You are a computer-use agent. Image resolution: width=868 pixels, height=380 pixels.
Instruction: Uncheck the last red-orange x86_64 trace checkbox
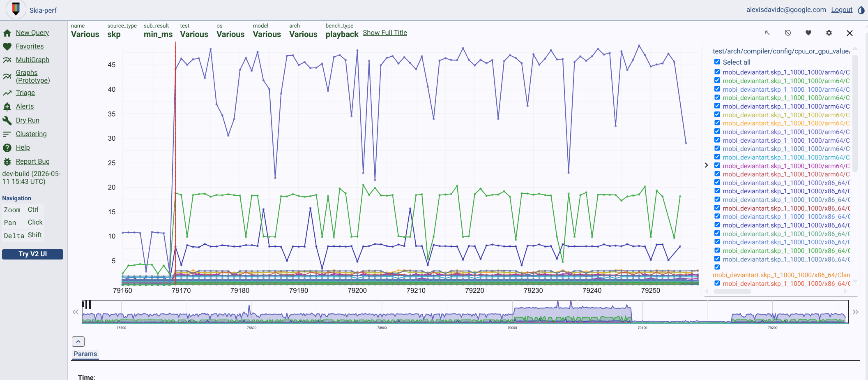[x=717, y=283]
